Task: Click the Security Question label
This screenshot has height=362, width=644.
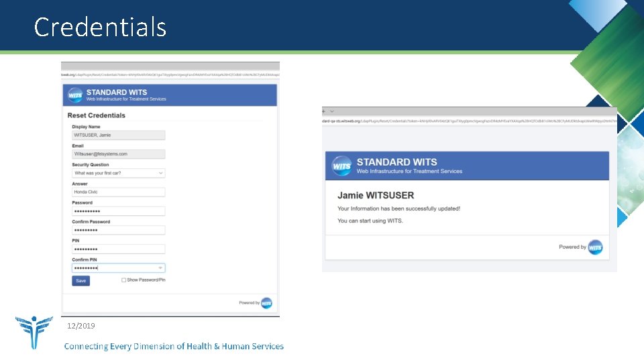Action: 91,165
